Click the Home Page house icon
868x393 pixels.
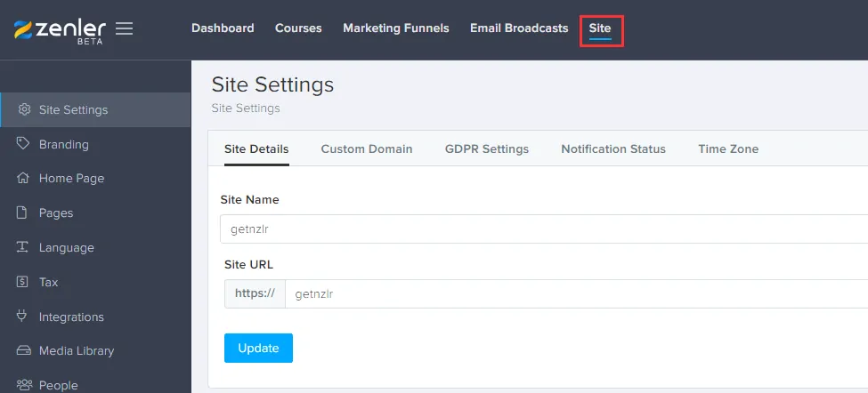tap(24, 179)
